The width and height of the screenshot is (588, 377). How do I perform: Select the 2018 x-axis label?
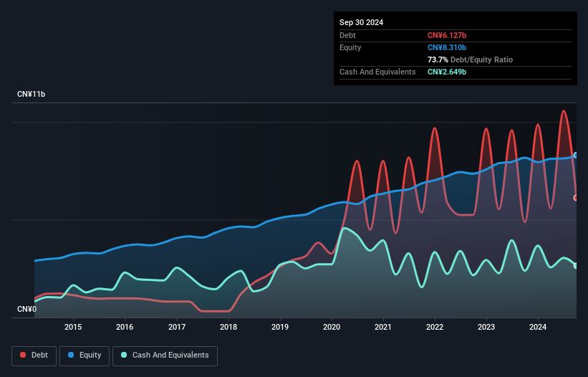(228, 327)
